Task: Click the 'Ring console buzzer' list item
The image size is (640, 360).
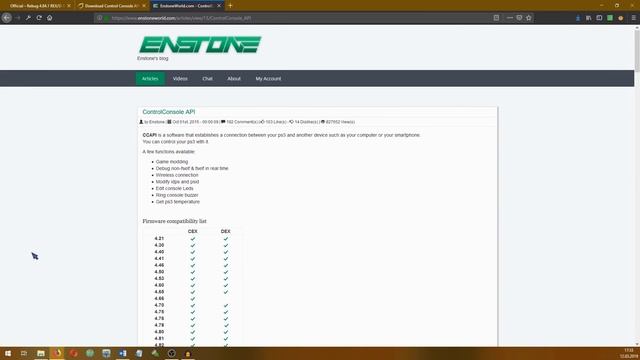Action: 177,195
